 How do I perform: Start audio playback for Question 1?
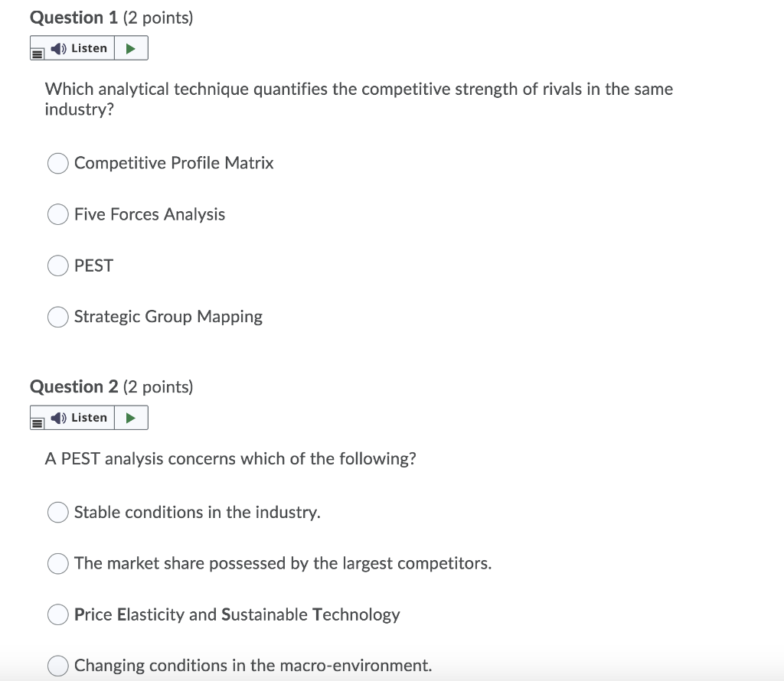(131, 47)
